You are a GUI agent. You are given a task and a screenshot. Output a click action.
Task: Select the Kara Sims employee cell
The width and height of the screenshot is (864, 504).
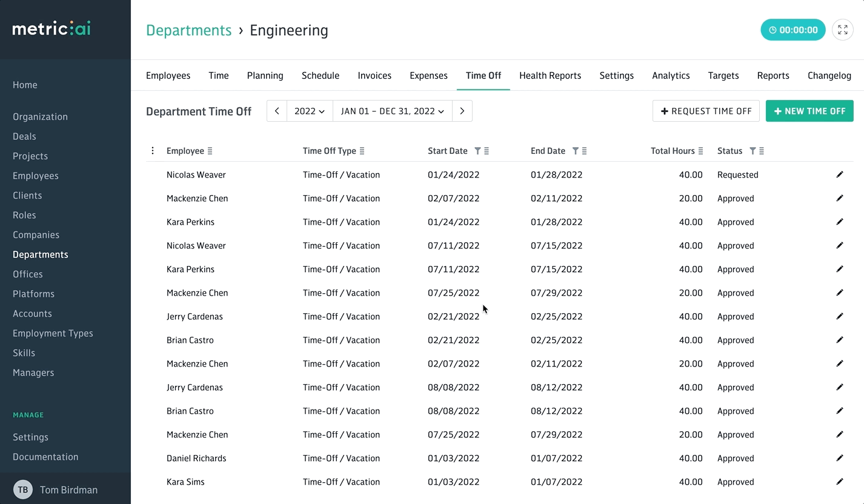coord(185,482)
